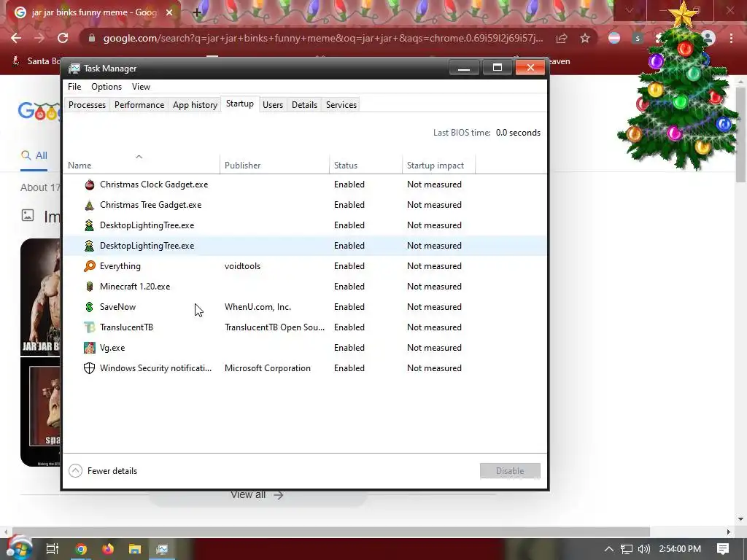Open Task View on the taskbar
The height and width of the screenshot is (560, 747).
point(52,549)
